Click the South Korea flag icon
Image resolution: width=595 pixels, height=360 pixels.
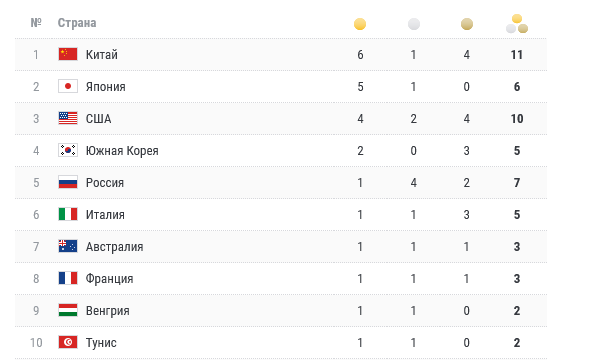68,150
